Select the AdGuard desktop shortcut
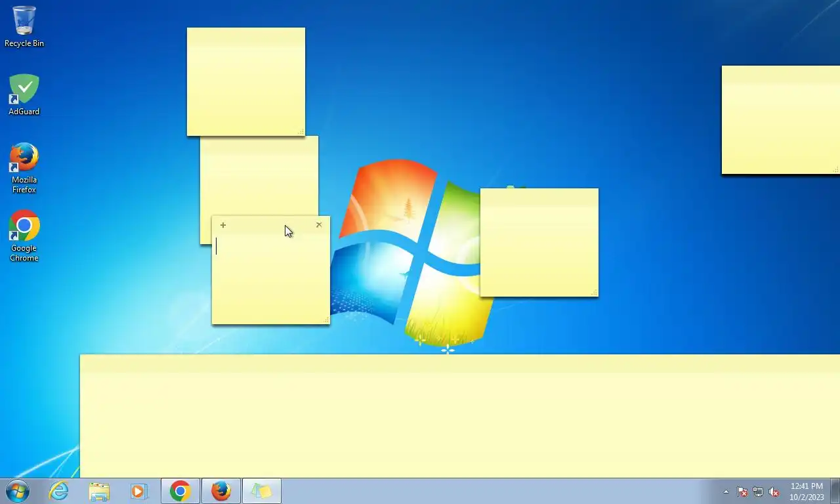 pyautogui.click(x=24, y=94)
